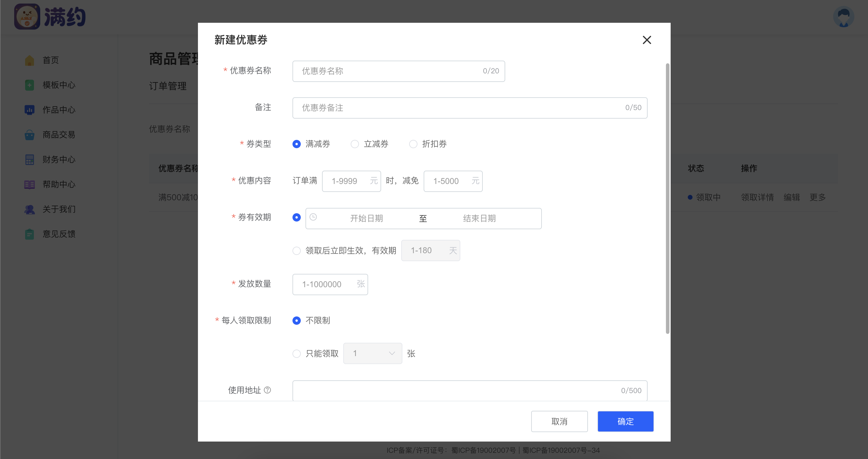The width and height of the screenshot is (868, 459).
Task: Click the dialog vertical scrollbar
Action: [x=667, y=199]
